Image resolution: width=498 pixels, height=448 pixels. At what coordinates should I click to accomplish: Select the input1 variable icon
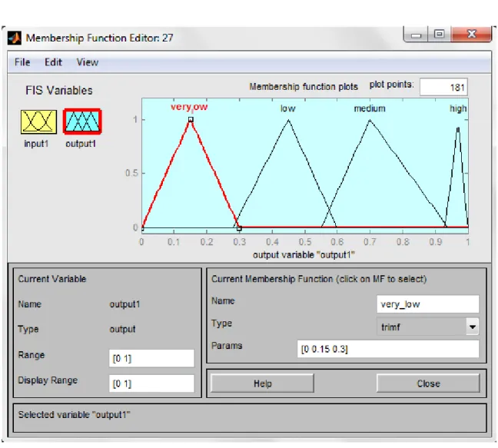coord(38,122)
